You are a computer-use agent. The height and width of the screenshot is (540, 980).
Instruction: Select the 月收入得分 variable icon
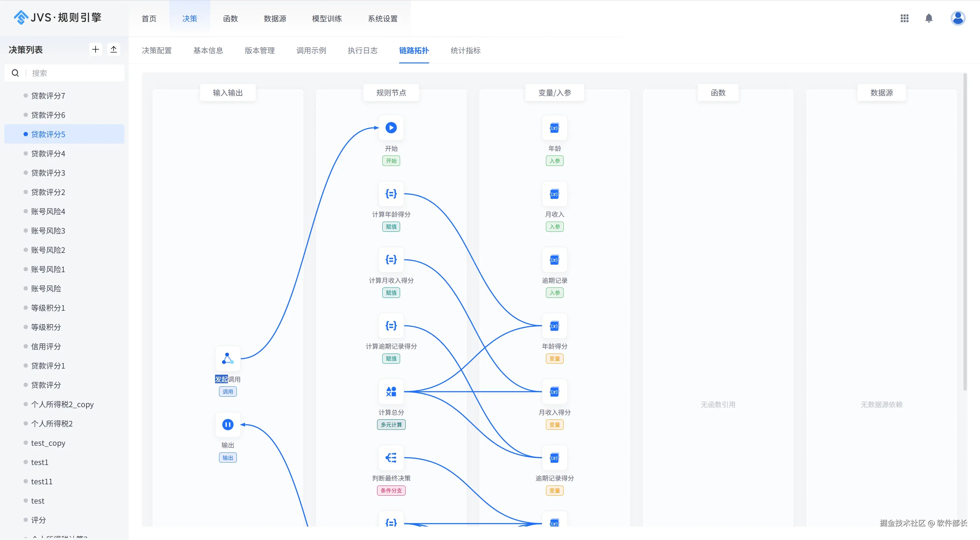click(x=555, y=392)
